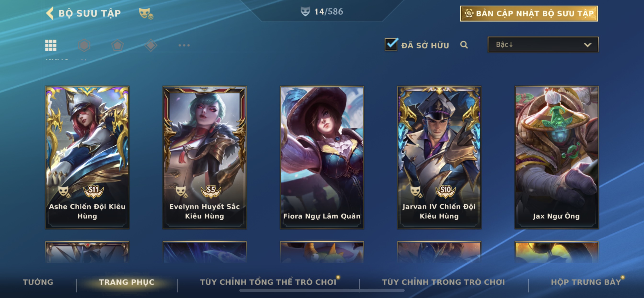
Task: Open the three-dots more filters icon
Action: pyautogui.click(x=184, y=45)
